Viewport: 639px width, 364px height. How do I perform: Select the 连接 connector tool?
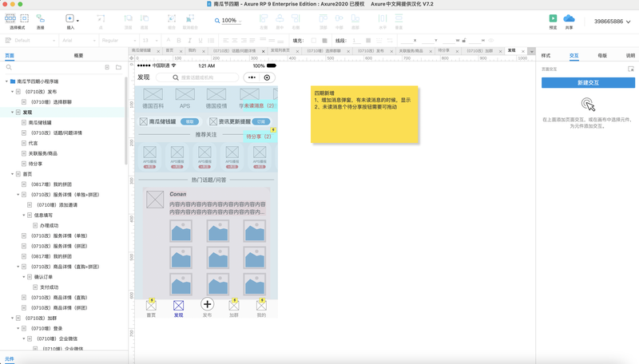41,18
